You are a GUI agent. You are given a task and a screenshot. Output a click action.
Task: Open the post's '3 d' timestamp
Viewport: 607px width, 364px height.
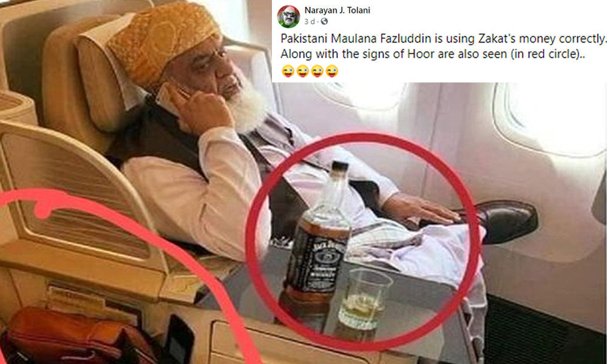coord(310,22)
